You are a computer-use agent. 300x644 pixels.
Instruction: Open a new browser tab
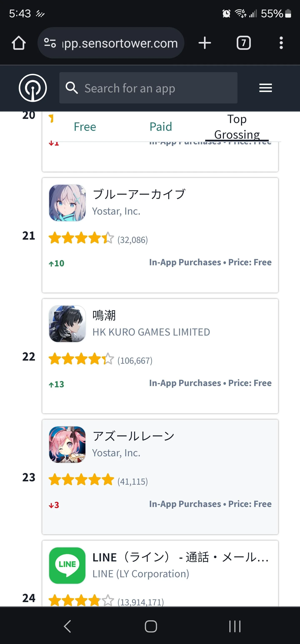click(x=205, y=43)
